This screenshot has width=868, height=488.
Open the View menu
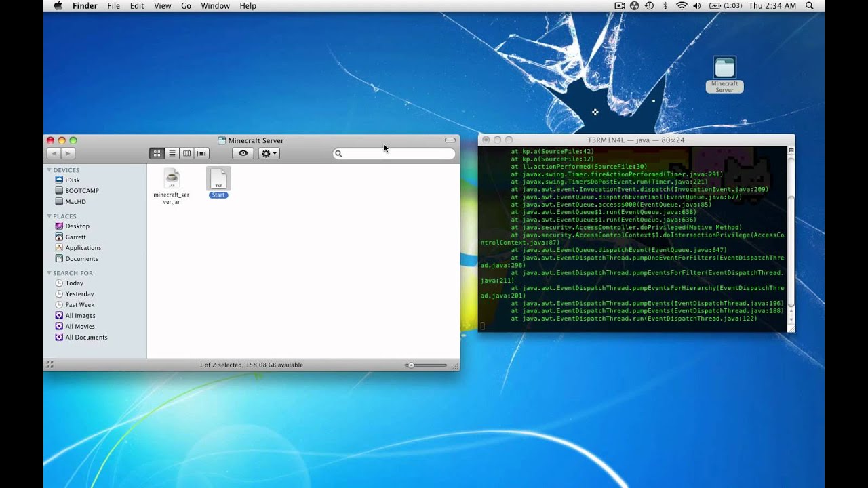[x=163, y=5]
